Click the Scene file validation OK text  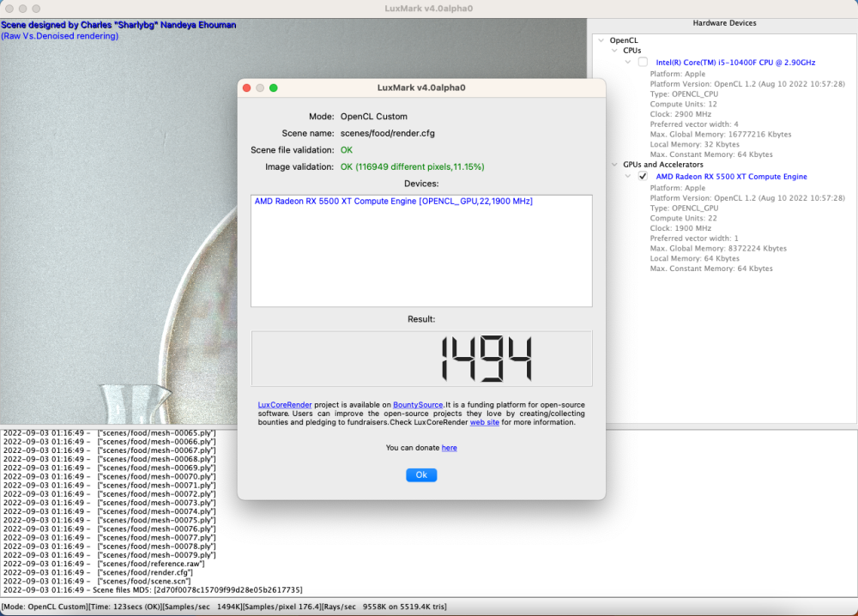click(x=347, y=150)
